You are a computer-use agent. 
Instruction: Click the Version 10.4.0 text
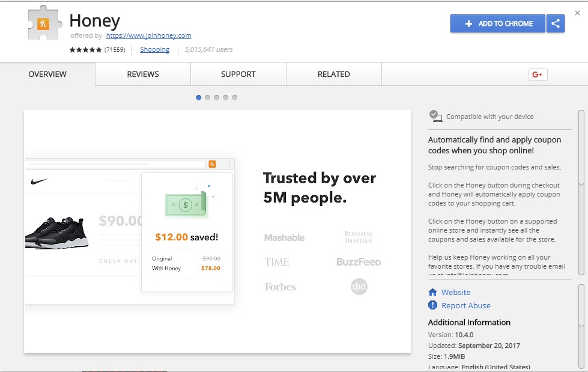(450, 335)
